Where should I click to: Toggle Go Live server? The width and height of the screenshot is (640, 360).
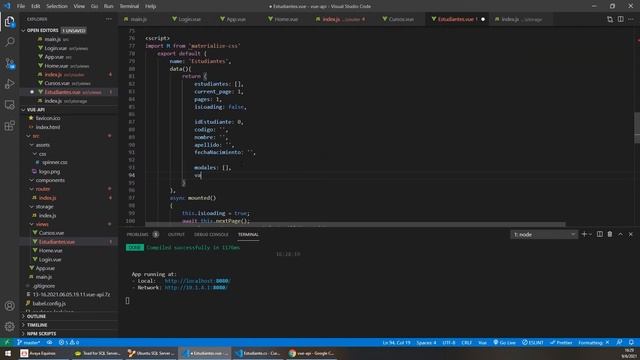tap(504, 342)
